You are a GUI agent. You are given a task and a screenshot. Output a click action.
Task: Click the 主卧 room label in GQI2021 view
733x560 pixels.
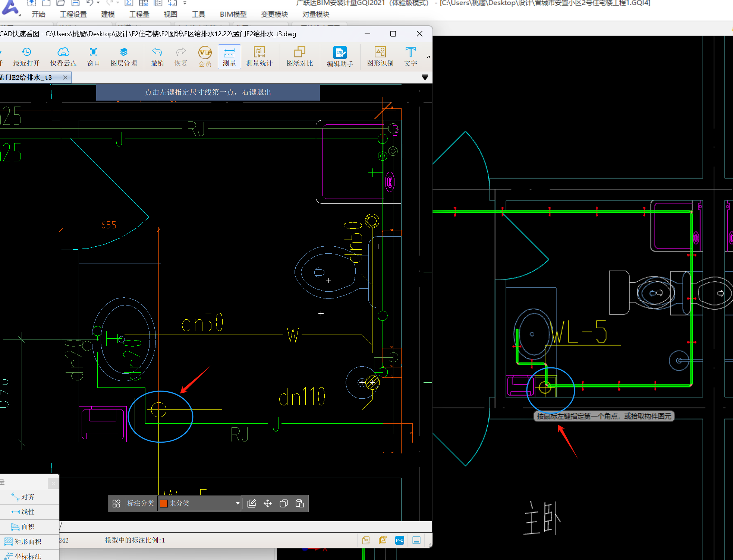(x=542, y=519)
